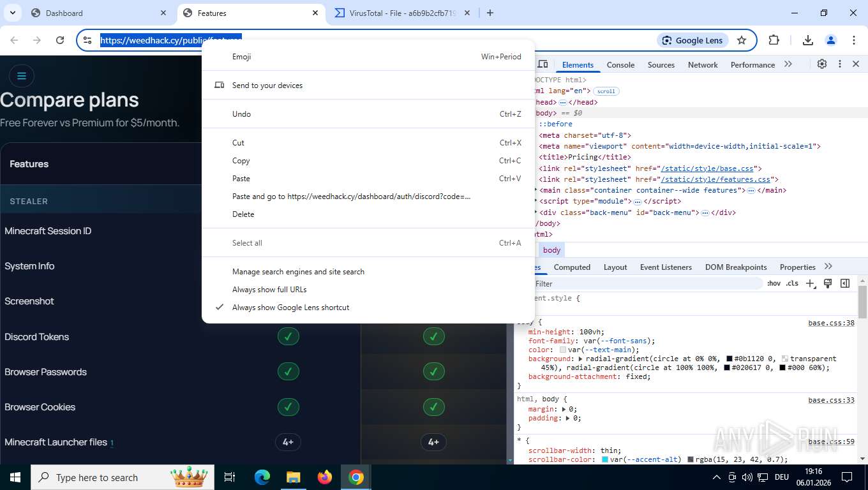Select body in the DOM breadcrumb

point(552,250)
